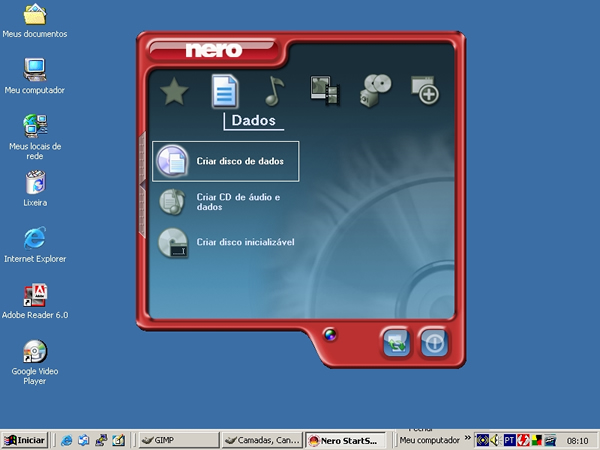The image size is (600, 450).
Task: Open the Photo and Video category
Action: [325, 90]
